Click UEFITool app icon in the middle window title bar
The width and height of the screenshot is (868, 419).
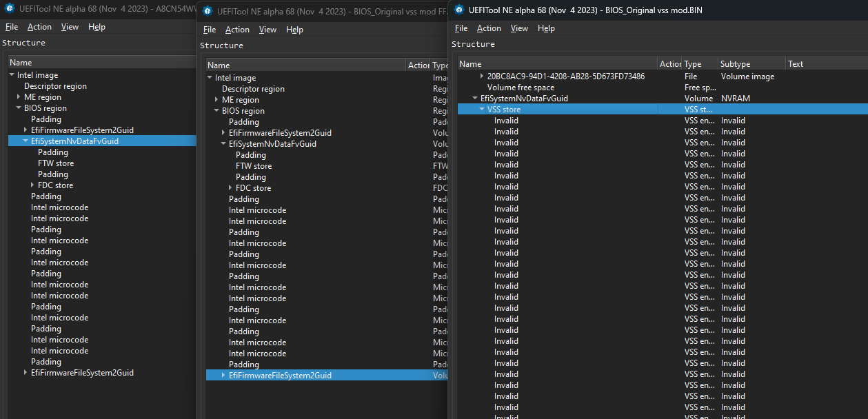pos(208,10)
